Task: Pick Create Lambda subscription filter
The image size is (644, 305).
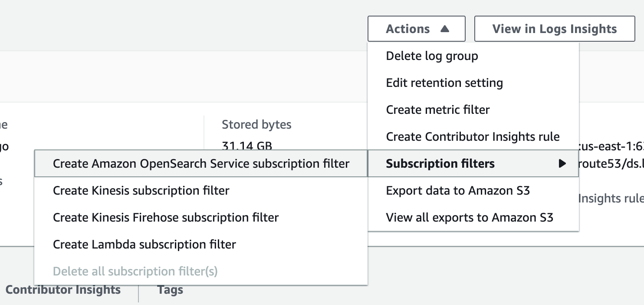Action: tap(144, 245)
